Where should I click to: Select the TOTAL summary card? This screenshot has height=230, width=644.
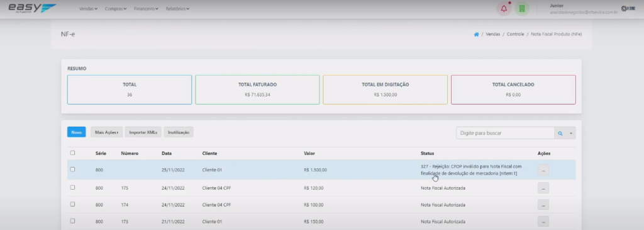pos(130,89)
